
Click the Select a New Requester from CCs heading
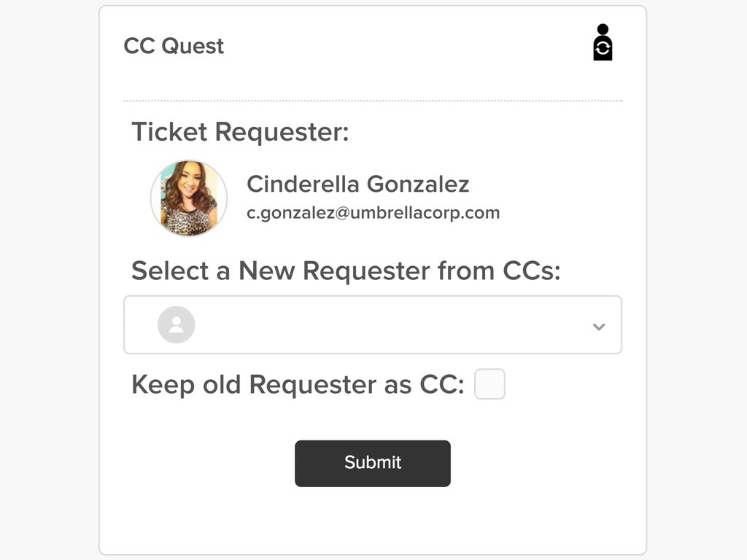coord(346,271)
